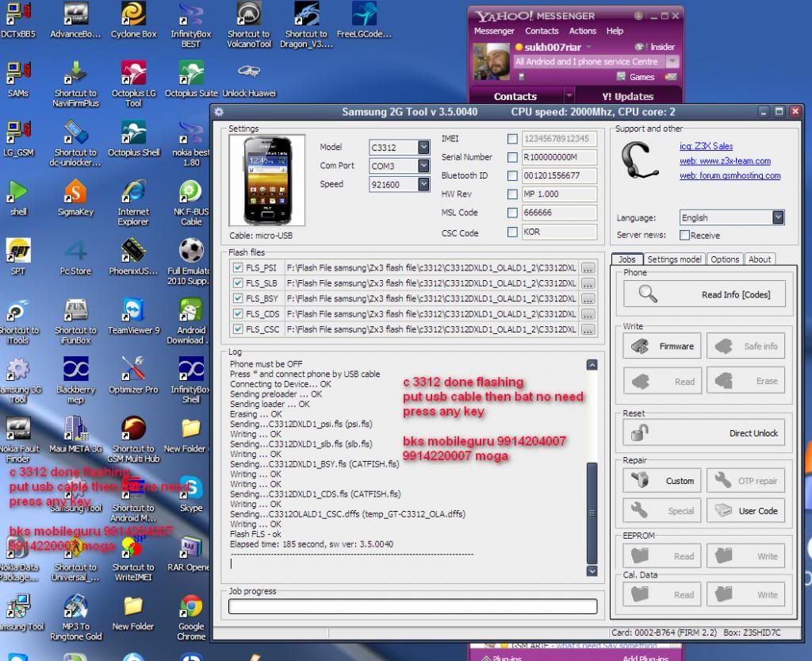Click log scrollbar down arrow

[592, 571]
